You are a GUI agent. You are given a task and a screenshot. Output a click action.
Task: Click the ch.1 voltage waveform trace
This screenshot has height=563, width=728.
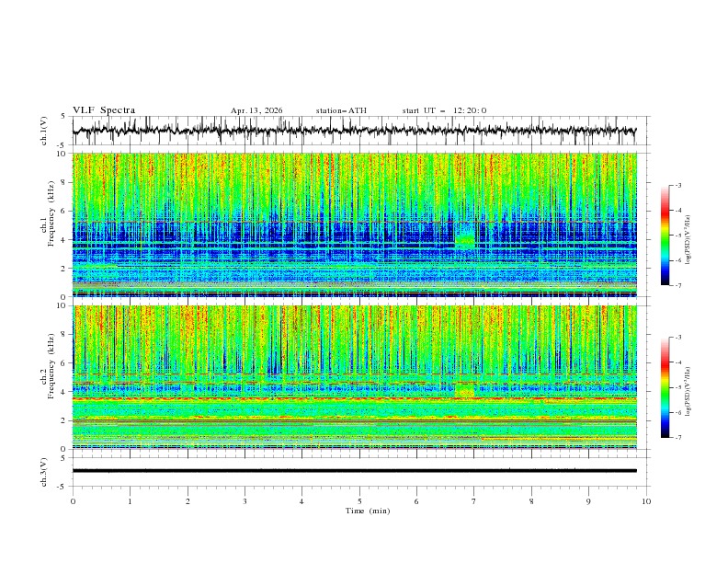tap(354, 131)
